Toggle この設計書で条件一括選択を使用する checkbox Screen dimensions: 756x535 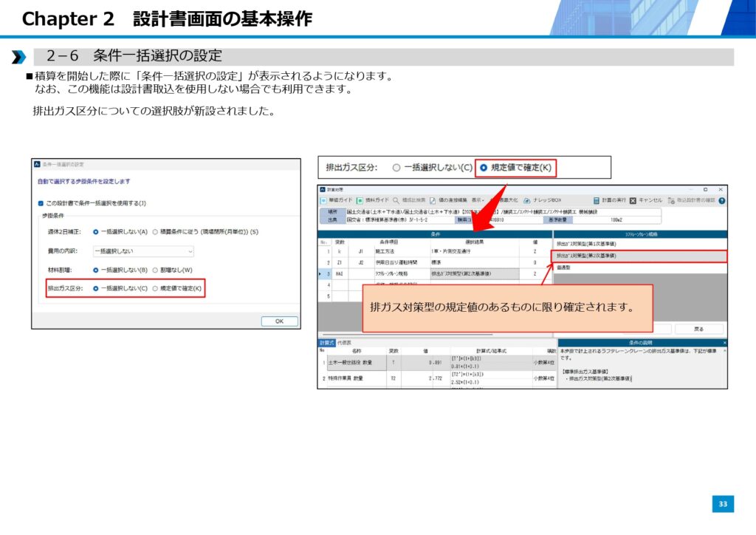coord(41,203)
